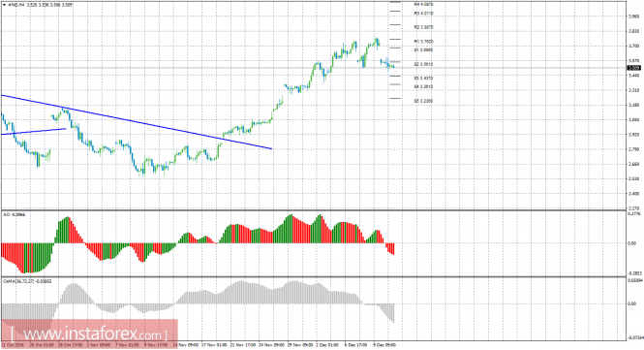644x350 pixels.
Task: Select the S4 pivot support label
Action: tap(423, 87)
